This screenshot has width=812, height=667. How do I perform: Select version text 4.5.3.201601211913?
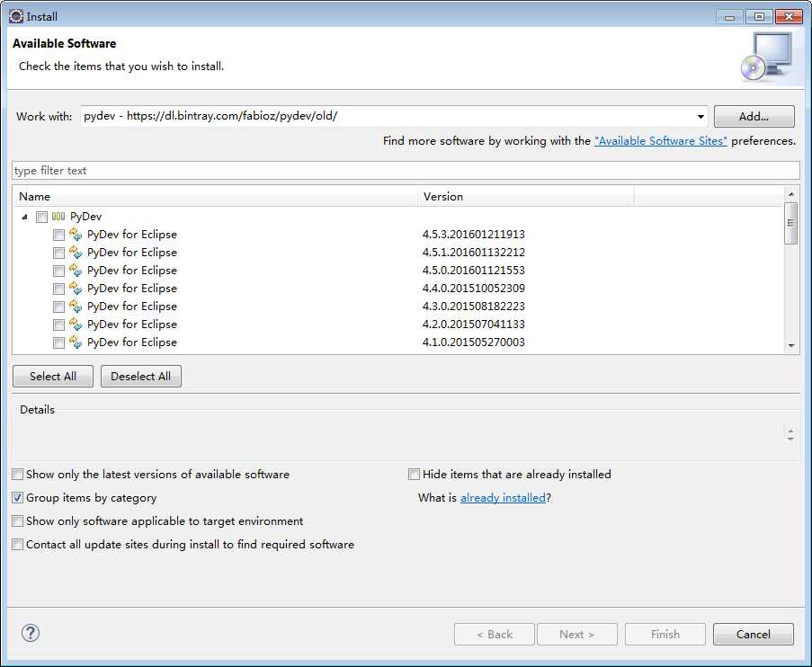(473, 235)
